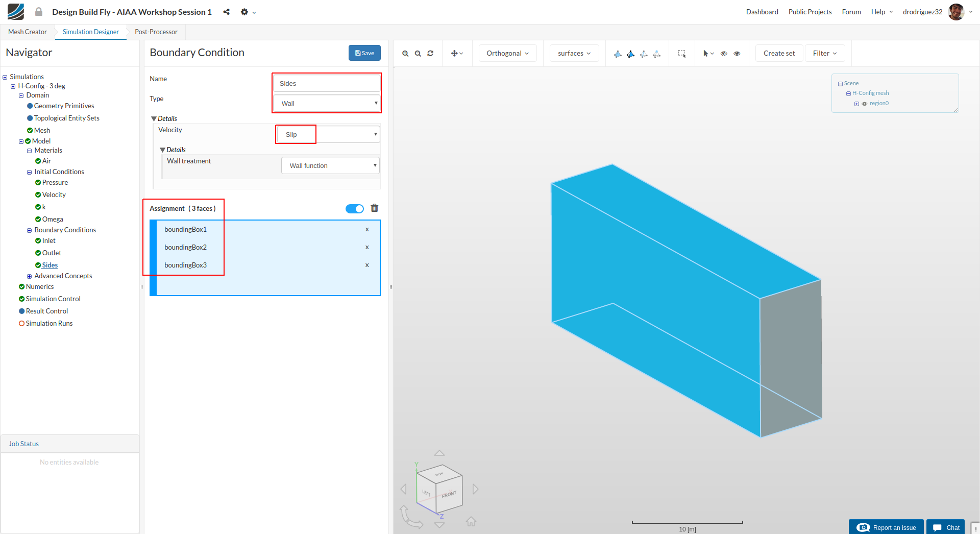Open the Type dropdown set to Wall
The image size is (980, 534).
(327, 103)
